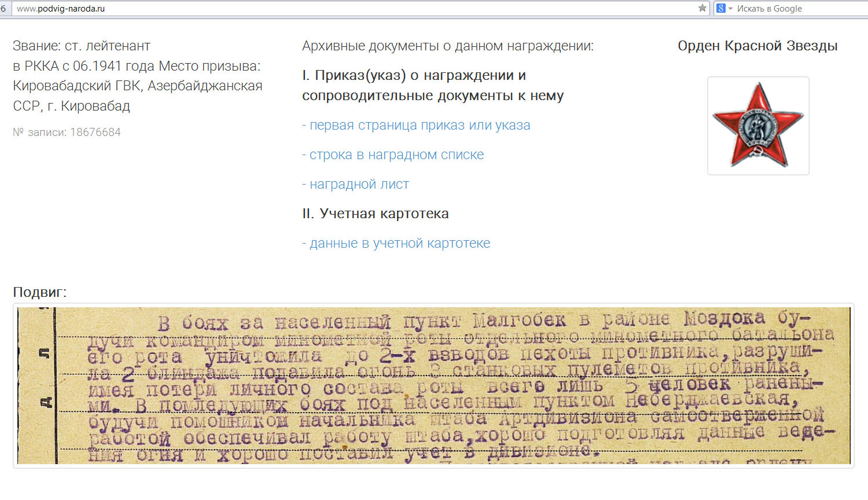
Task: Click the scanned award document image
Action: click(x=433, y=385)
